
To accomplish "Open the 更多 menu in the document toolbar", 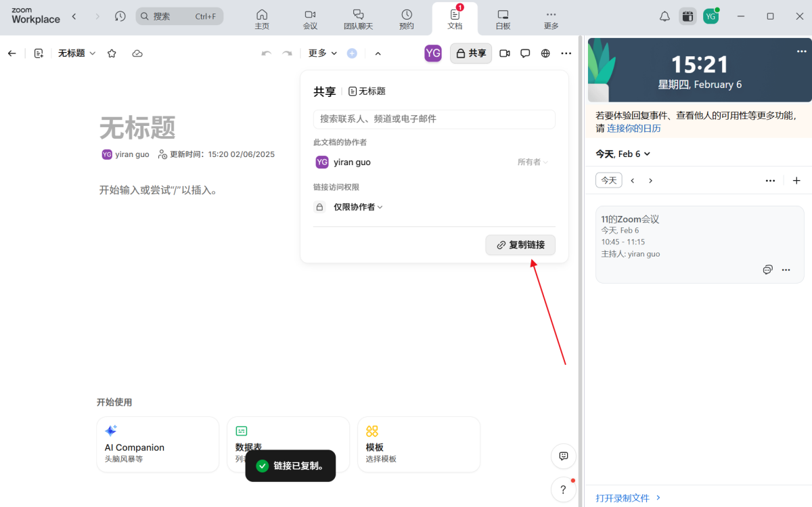I will (321, 53).
